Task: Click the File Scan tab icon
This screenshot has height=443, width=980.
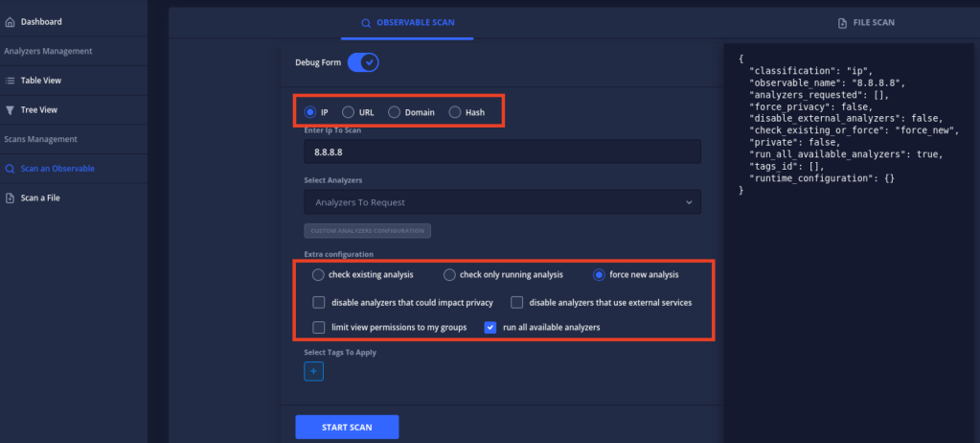Action: (842, 22)
